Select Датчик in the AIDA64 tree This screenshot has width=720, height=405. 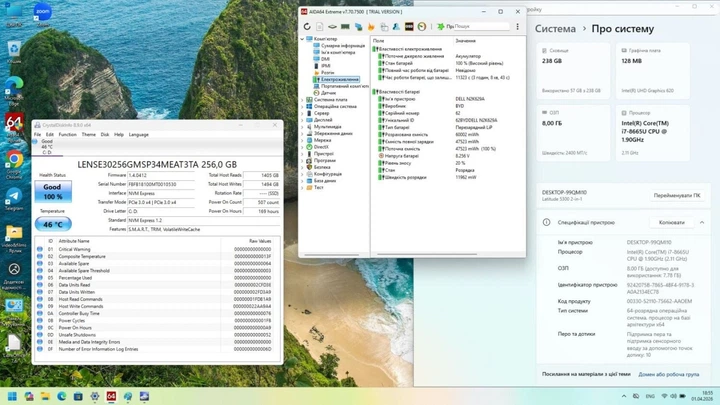click(328, 93)
